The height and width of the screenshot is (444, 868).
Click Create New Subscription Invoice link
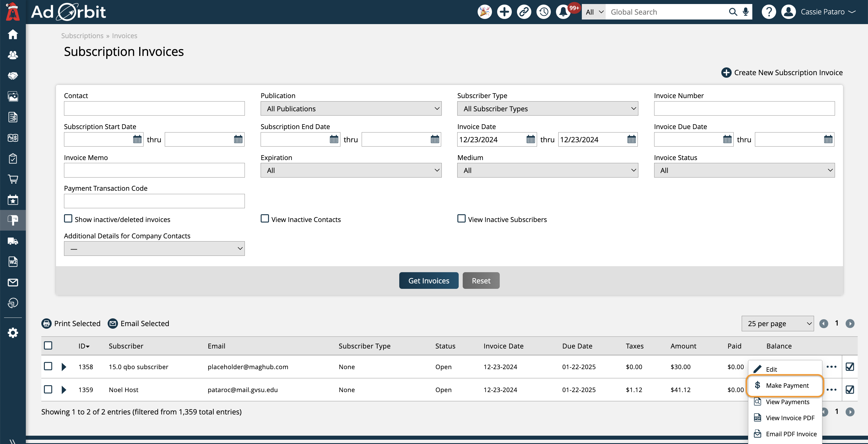(x=782, y=72)
